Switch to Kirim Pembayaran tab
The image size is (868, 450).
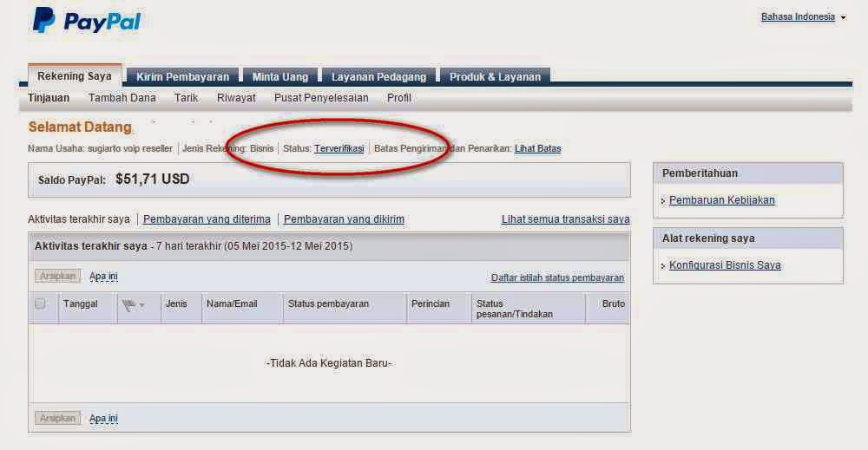(x=182, y=77)
